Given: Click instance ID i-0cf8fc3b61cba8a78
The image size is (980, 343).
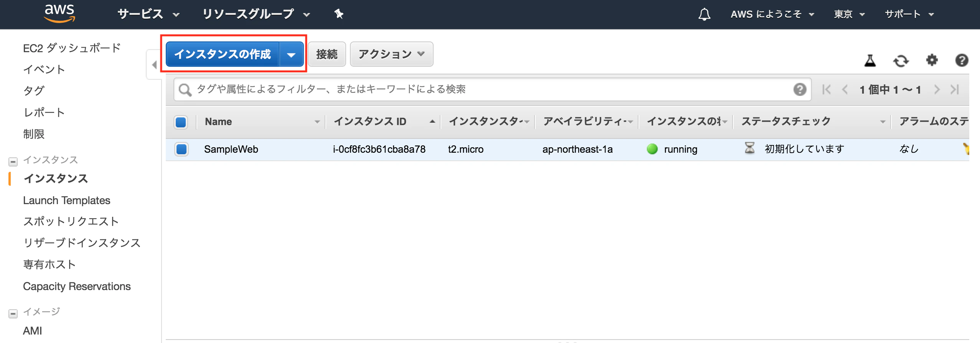Looking at the screenshot, I should pyautogui.click(x=379, y=149).
